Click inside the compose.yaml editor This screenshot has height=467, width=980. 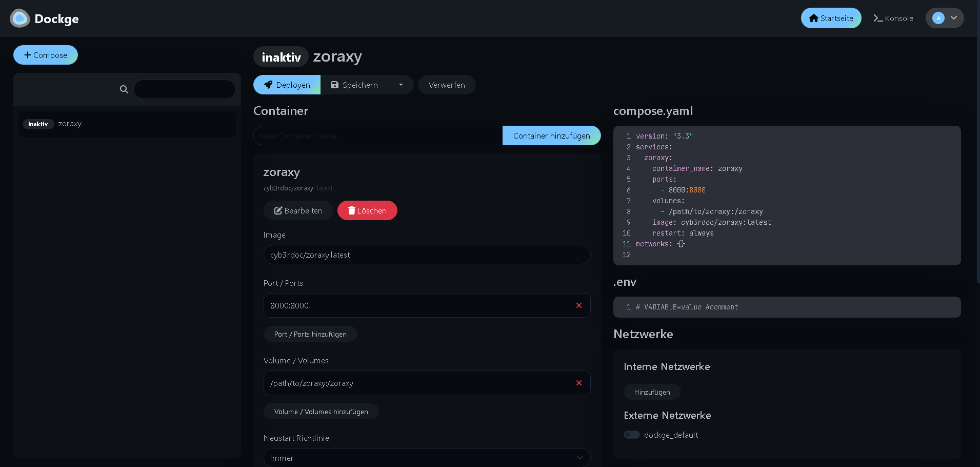(x=787, y=196)
